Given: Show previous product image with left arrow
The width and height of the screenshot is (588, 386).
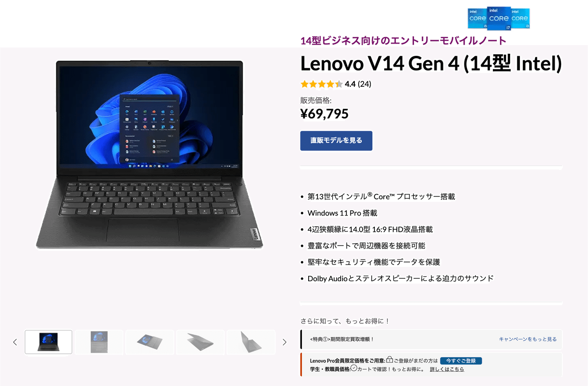Looking at the screenshot, I should 15,342.
